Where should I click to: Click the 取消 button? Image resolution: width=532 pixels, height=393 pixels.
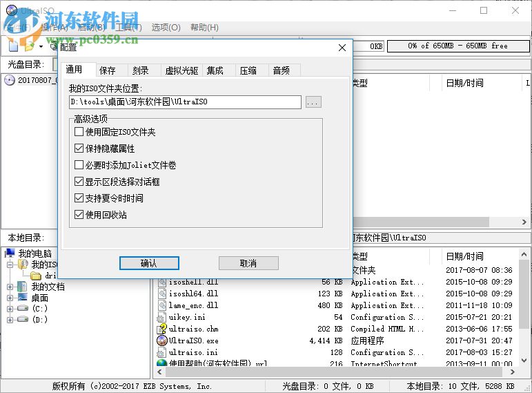pyautogui.click(x=248, y=263)
